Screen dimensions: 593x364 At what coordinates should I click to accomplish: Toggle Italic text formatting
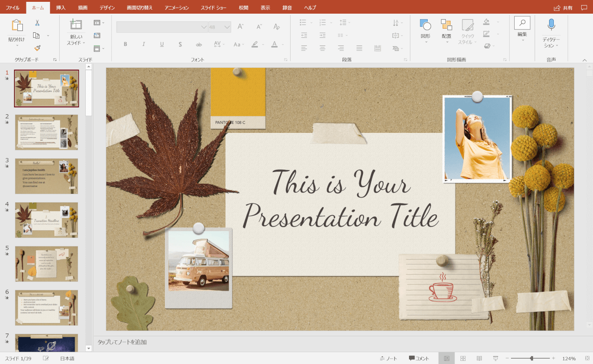[143, 45]
